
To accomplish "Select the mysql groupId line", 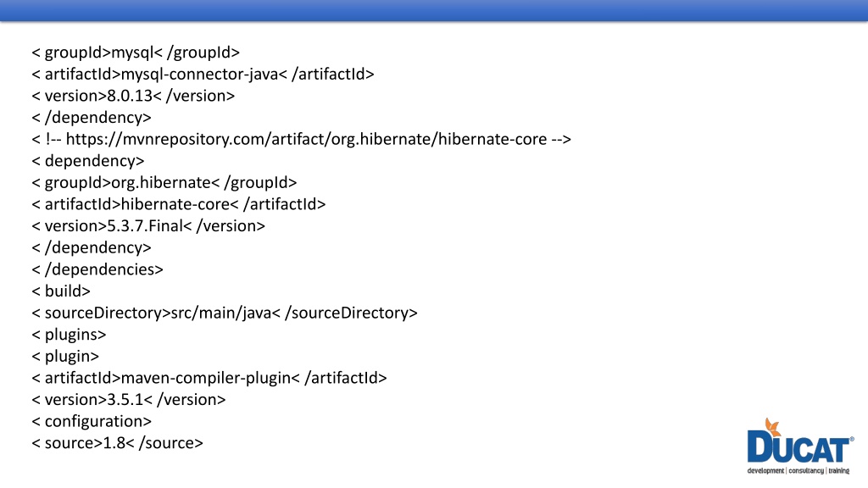I will pyautogui.click(x=136, y=53).
